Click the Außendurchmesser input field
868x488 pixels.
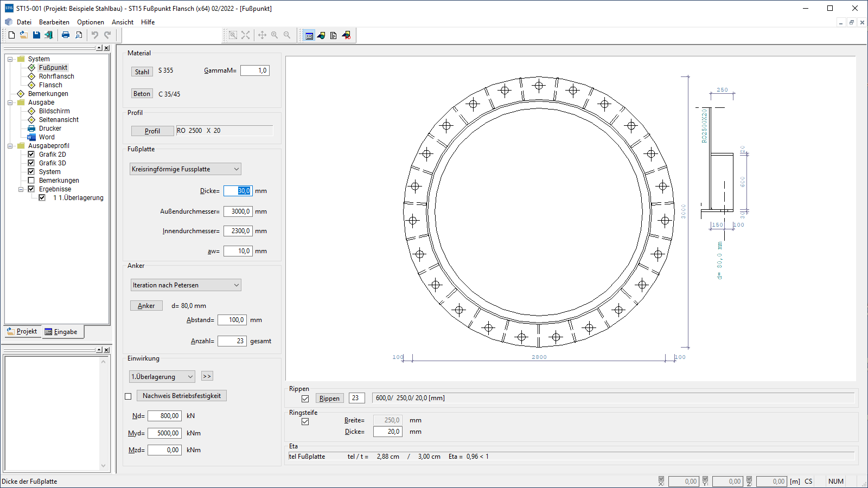click(x=238, y=211)
